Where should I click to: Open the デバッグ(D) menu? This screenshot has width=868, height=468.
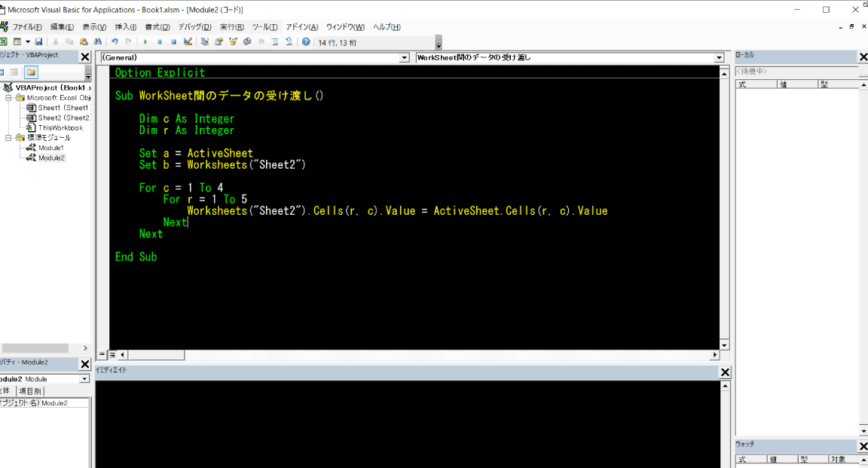pos(194,27)
